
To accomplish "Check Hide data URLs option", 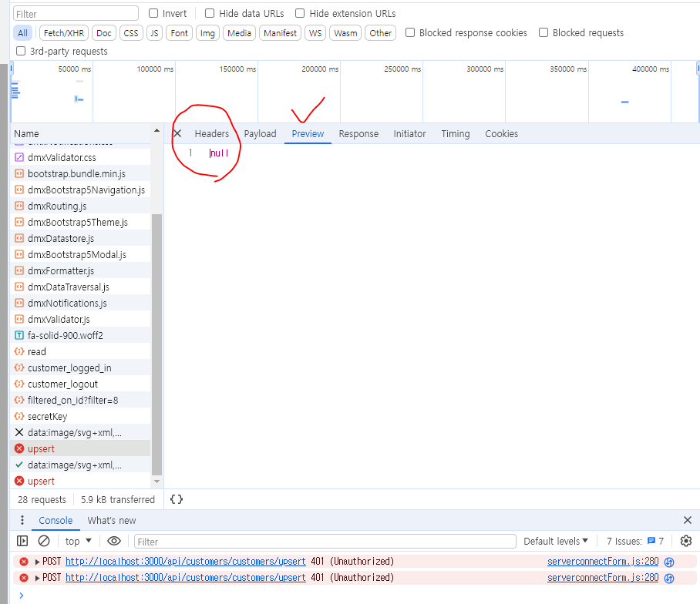I will 210,14.
